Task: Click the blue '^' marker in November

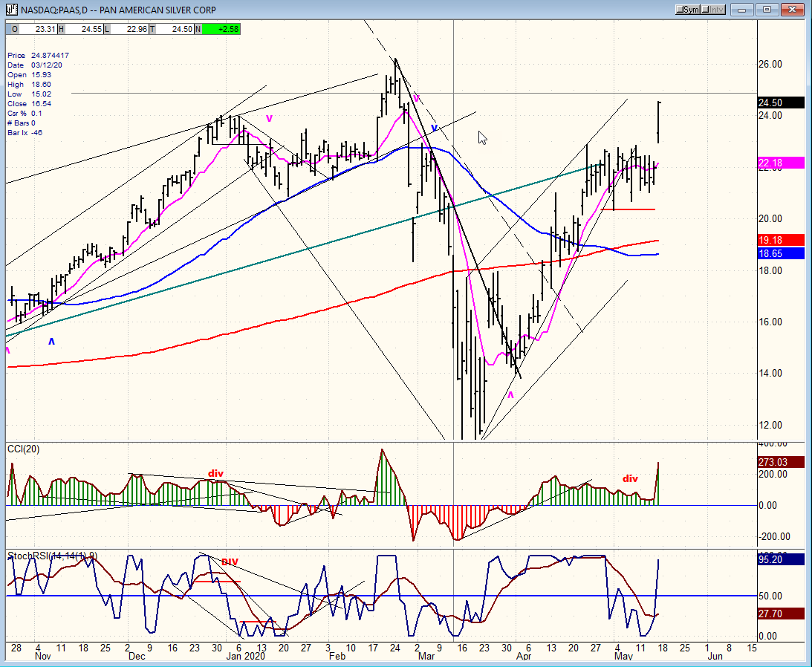Action: click(x=51, y=341)
